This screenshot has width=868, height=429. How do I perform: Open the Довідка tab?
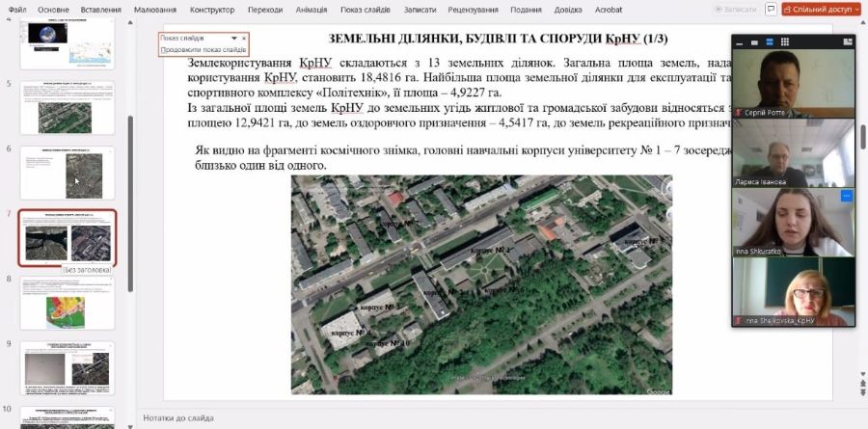tap(568, 10)
